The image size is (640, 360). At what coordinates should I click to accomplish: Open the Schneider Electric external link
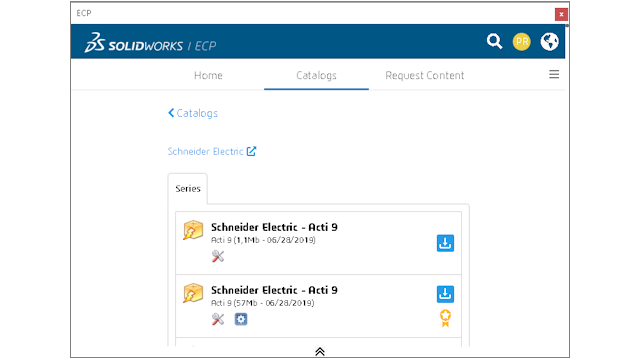pos(212,151)
